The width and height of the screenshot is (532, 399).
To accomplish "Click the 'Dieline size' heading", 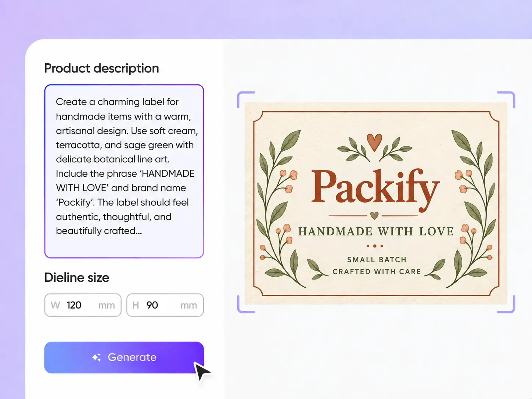I will (x=77, y=277).
